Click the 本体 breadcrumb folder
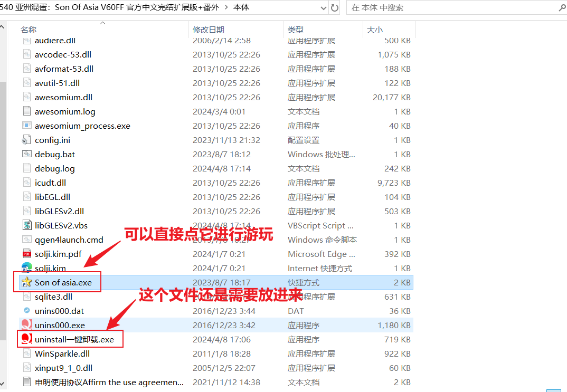 [x=241, y=7]
